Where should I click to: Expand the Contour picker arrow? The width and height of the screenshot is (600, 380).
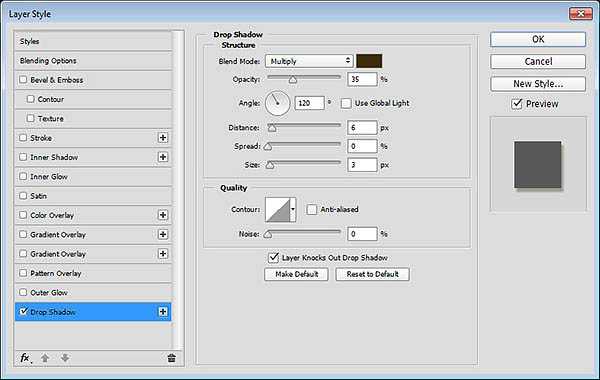click(293, 209)
